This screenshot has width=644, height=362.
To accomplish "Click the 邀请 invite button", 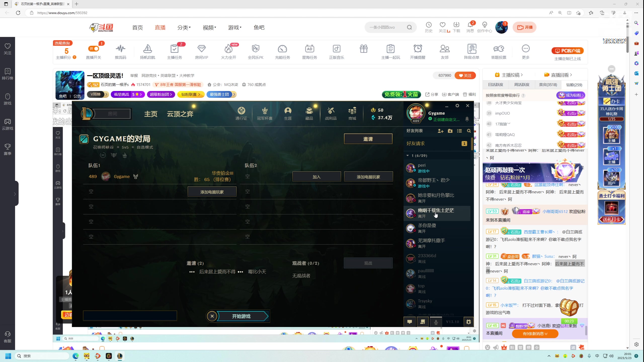I will click(368, 139).
